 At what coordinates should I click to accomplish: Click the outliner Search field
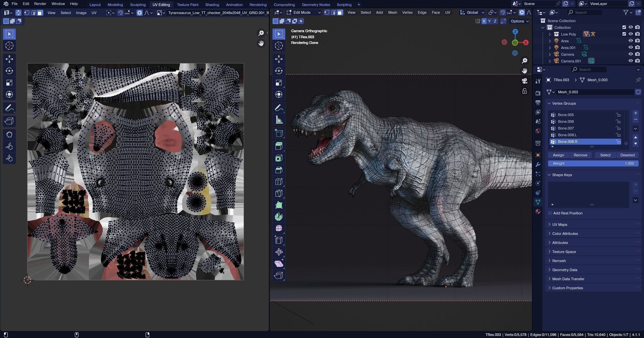coord(585,12)
